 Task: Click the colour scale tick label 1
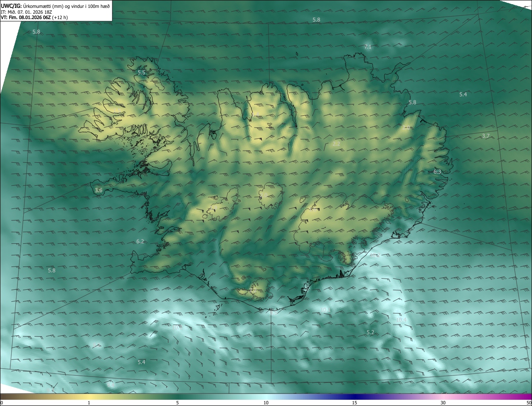[x=89, y=403]
